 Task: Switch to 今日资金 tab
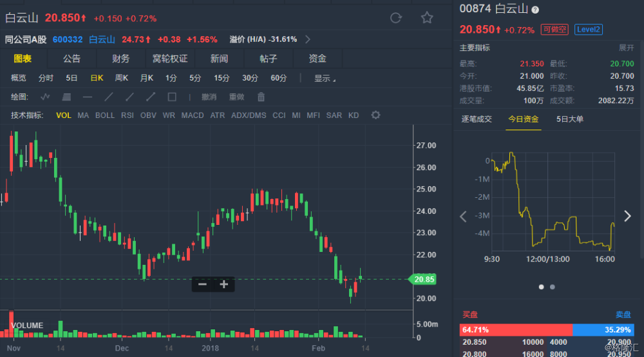point(523,119)
